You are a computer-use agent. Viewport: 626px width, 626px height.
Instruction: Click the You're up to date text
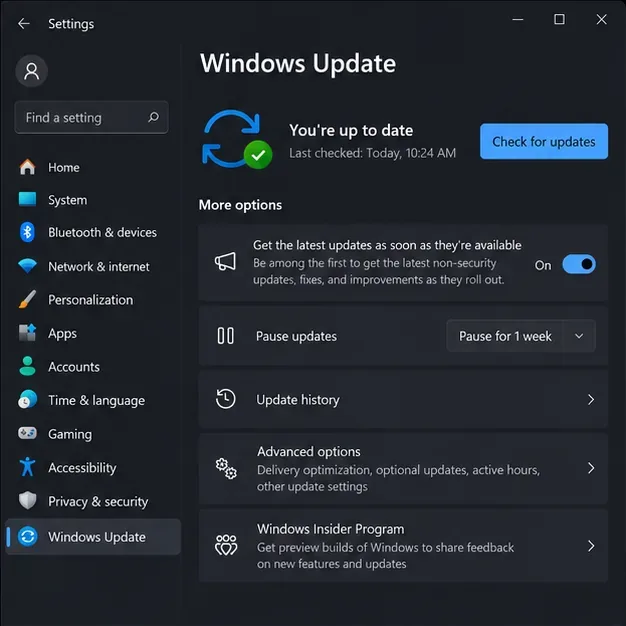pos(351,130)
